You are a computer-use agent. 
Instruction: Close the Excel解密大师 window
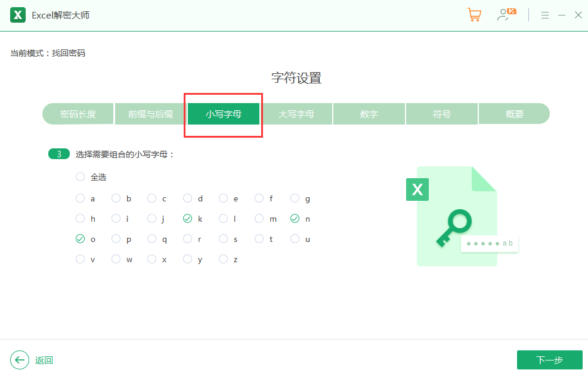click(578, 15)
